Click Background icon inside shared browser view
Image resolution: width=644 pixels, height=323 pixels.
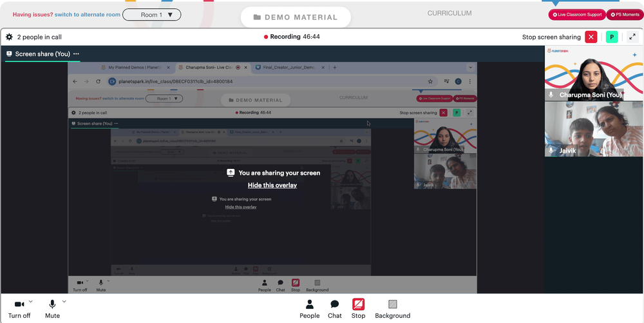pyautogui.click(x=317, y=286)
